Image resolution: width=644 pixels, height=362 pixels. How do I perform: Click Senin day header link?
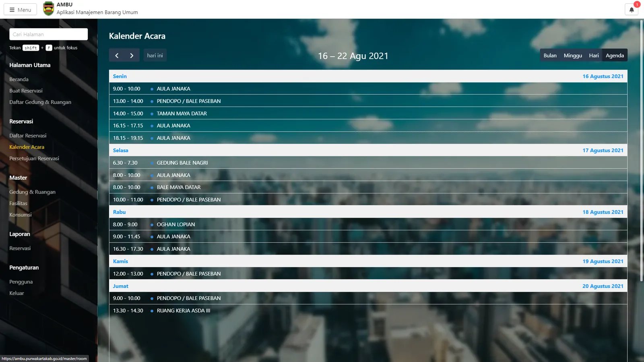coord(120,76)
